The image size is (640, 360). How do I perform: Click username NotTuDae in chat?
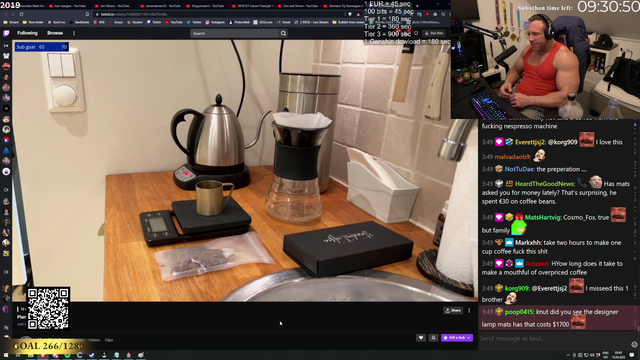(x=519, y=169)
